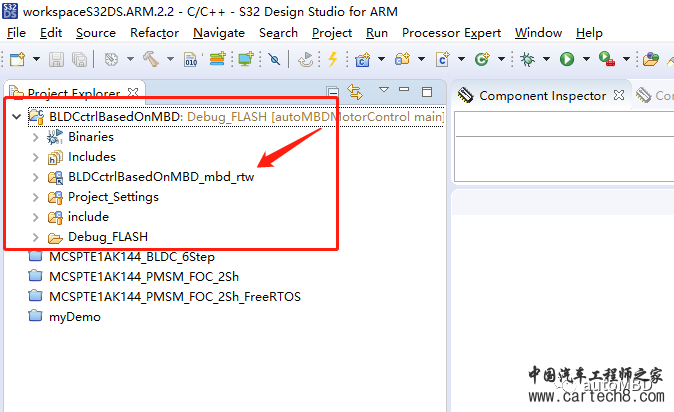Open the Debug launch dropdown arrow
This screenshot has height=412, width=674.
coord(546,59)
